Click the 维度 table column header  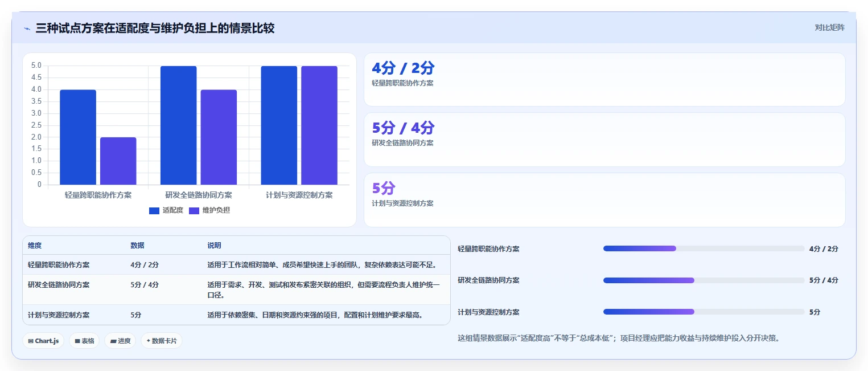pyautogui.click(x=35, y=246)
